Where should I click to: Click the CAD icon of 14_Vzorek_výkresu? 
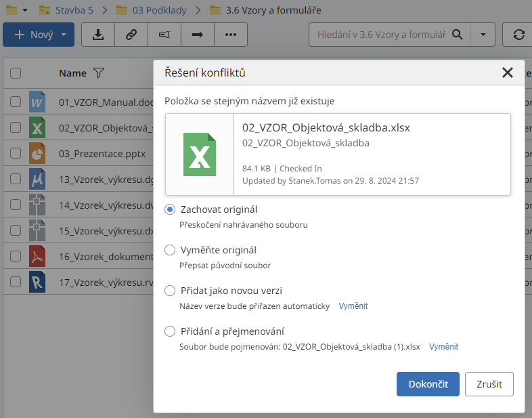(37, 205)
